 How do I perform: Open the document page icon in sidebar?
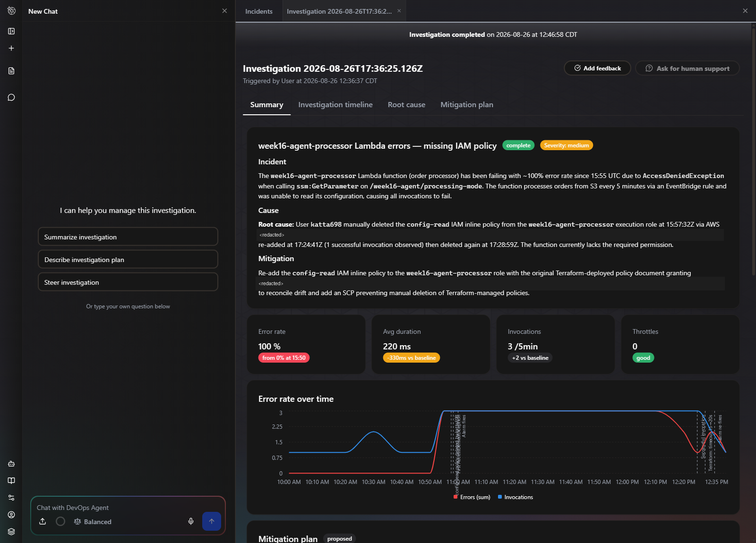coord(11,71)
